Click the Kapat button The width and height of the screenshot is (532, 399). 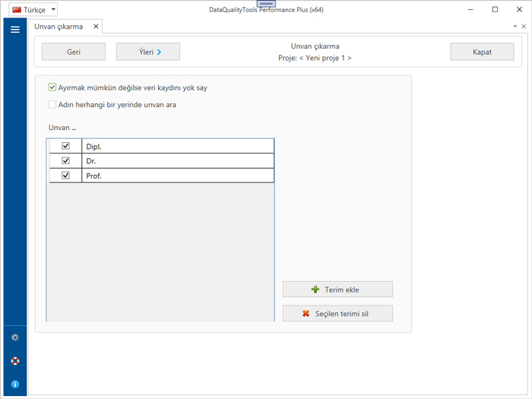click(x=482, y=52)
